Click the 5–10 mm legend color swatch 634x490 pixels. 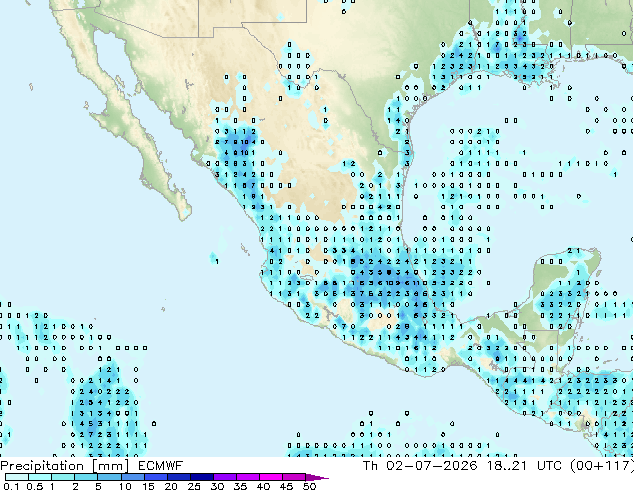click(x=109, y=477)
